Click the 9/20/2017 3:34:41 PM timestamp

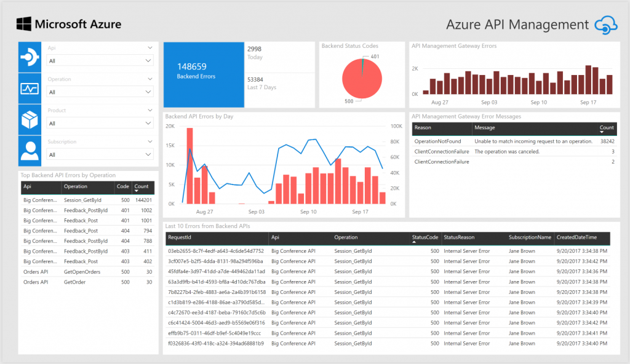pos(582,333)
